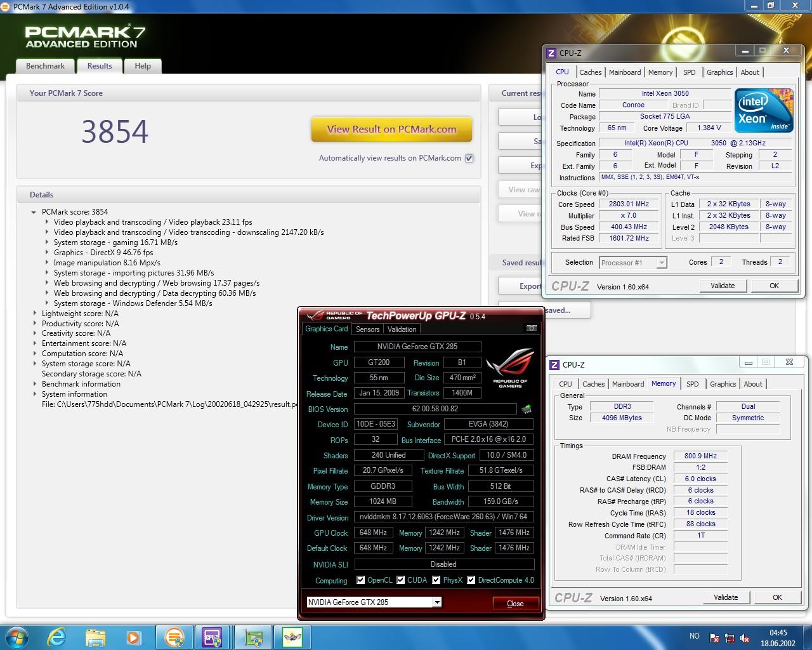
Task: Expand Computation score node
Action: click(34, 354)
